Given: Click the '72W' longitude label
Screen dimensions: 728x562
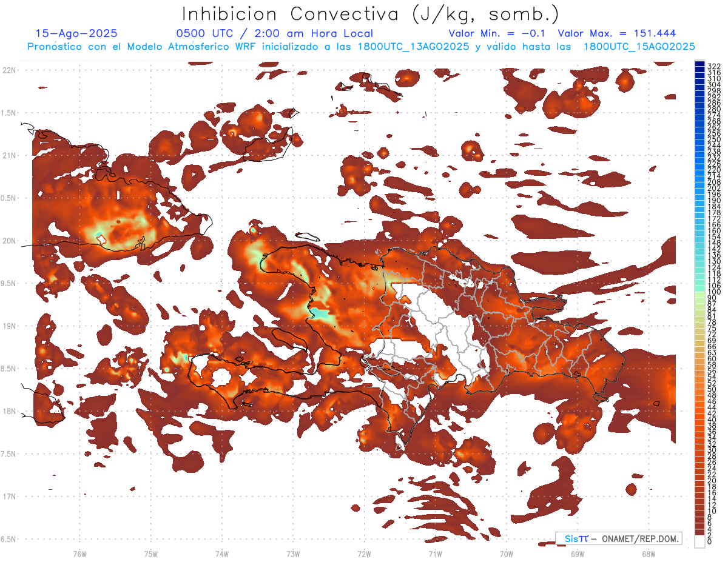Looking at the screenshot, I should (x=364, y=554).
